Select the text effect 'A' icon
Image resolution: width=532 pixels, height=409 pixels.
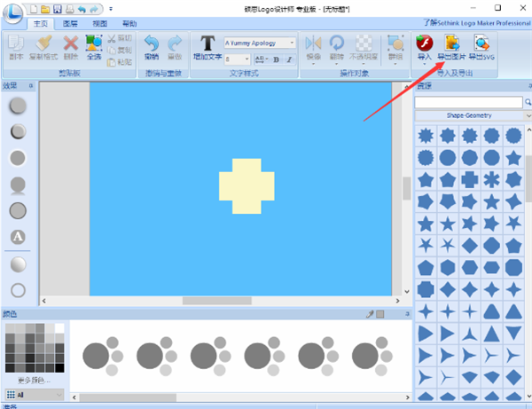(x=18, y=237)
